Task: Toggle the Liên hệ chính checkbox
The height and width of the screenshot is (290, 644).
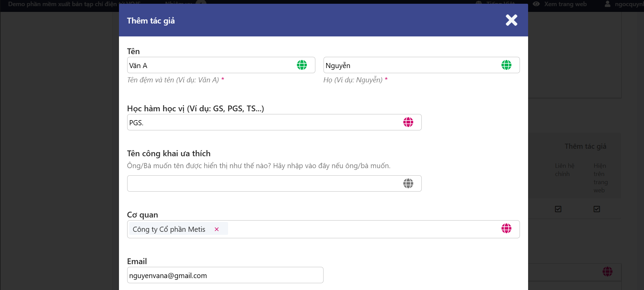Action: pyautogui.click(x=558, y=209)
